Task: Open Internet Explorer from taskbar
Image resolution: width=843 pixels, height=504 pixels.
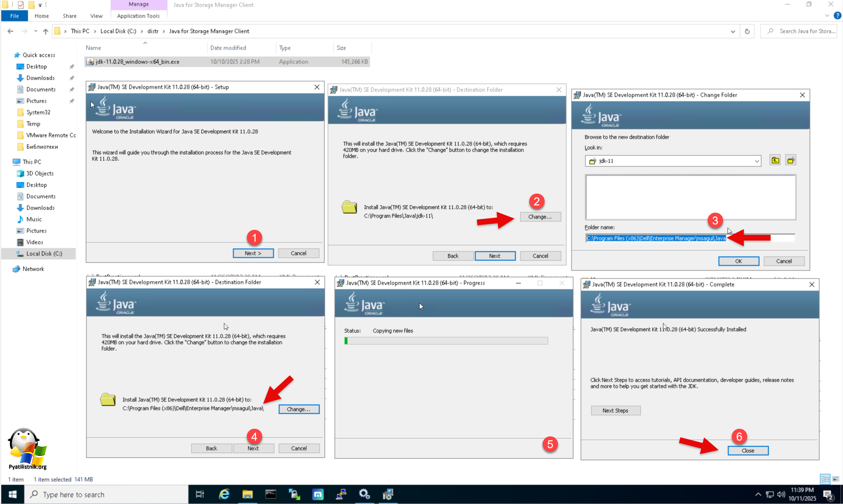Action: tap(224, 494)
